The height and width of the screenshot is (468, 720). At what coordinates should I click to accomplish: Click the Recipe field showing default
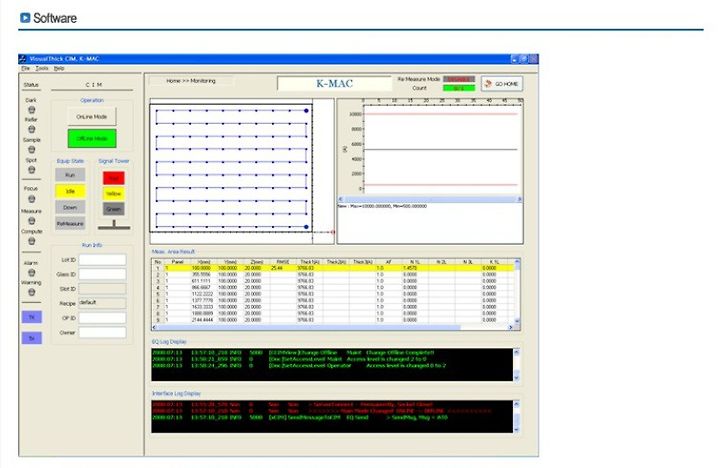pyautogui.click(x=102, y=303)
